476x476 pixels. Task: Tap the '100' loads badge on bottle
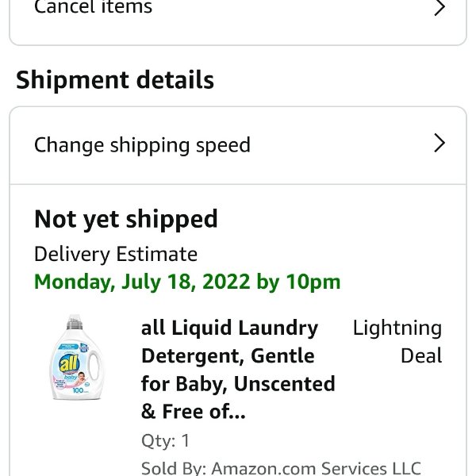[x=79, y=390]
